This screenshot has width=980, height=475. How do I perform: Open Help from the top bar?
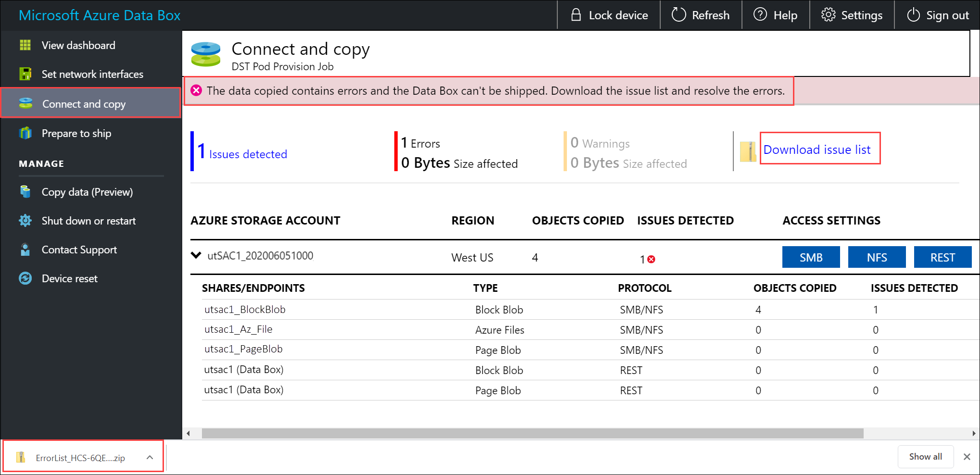coord(775,15)
